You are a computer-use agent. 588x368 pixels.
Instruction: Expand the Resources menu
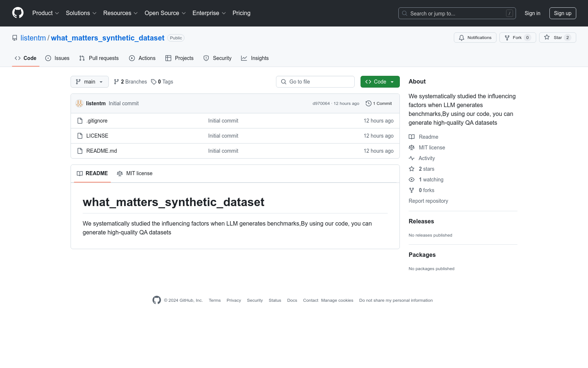(x=121, y=13)
